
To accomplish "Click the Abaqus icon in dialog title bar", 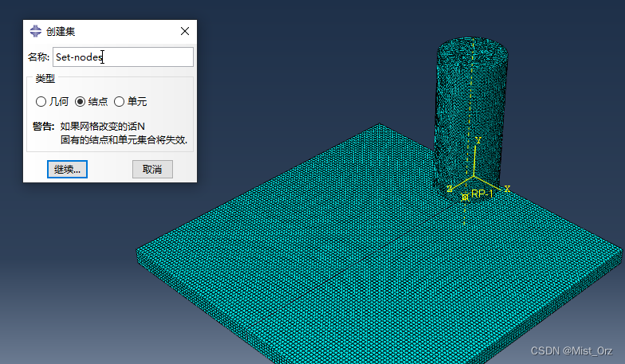I will click(x=35, y=31).
